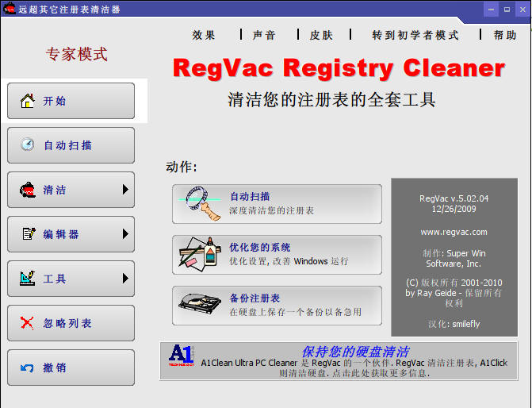Viewport: 532px width, 408px height.
Task: Choose 优化您的系统 action text
Action: click(x=260, y=248)
